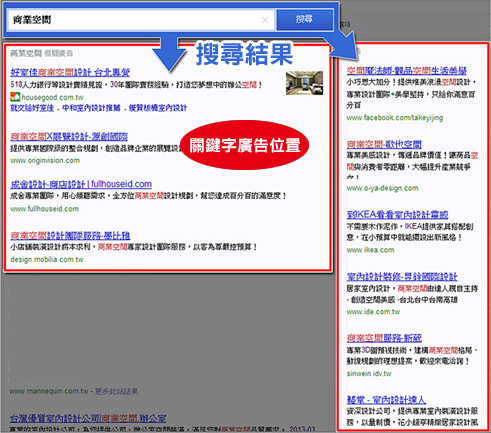Open the first sitelink under housegood.com.tw
The height and width of the screenshot is (433, 491).
coord(32,108)
